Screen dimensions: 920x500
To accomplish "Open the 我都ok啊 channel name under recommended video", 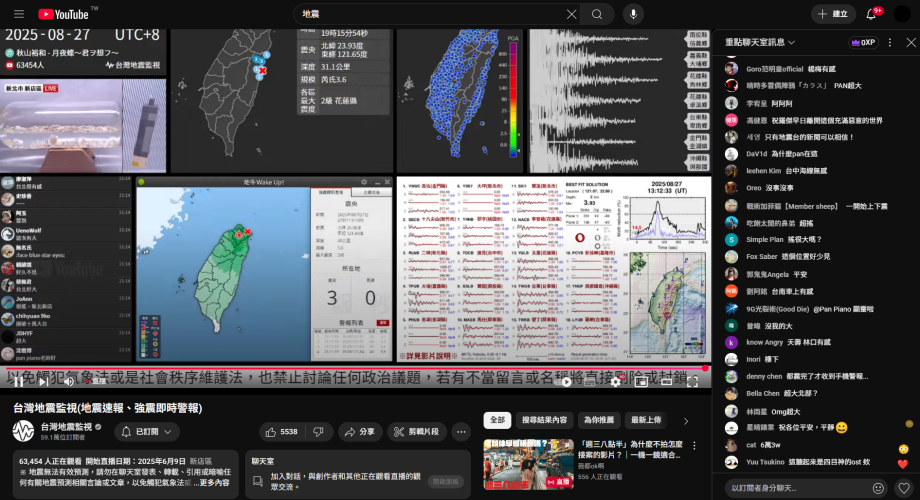I will [591, 466].
